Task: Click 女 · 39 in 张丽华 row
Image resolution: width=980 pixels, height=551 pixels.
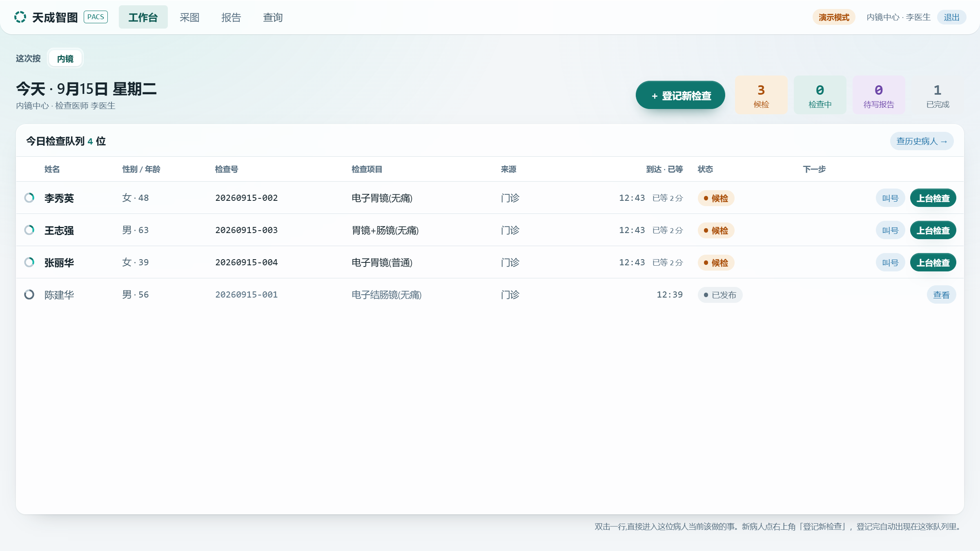Action: 136,262
